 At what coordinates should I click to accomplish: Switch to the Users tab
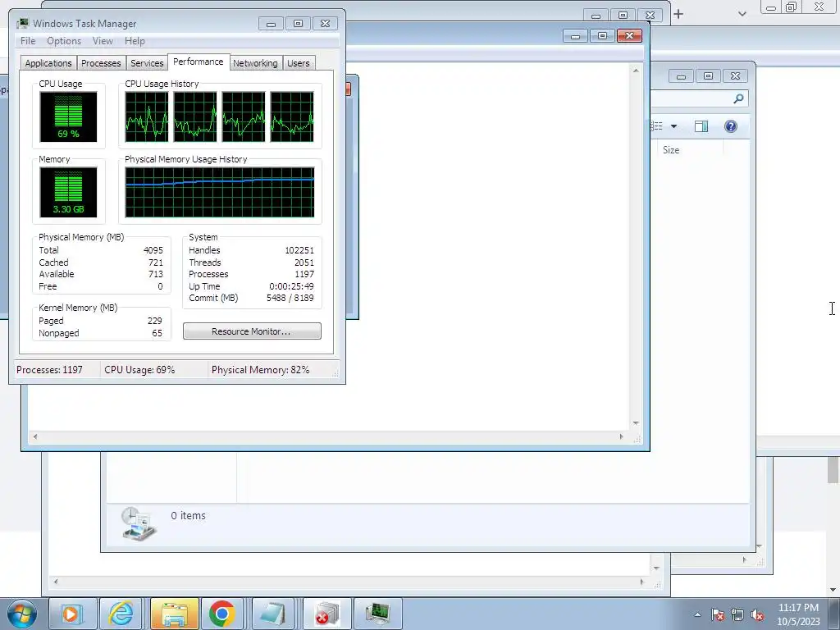[299, 63]
